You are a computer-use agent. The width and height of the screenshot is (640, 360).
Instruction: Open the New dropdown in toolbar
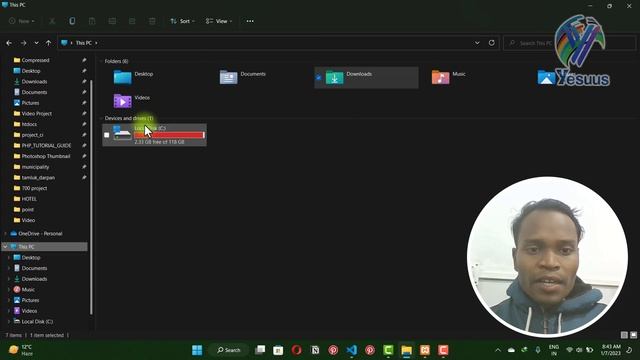pos(22,21)
